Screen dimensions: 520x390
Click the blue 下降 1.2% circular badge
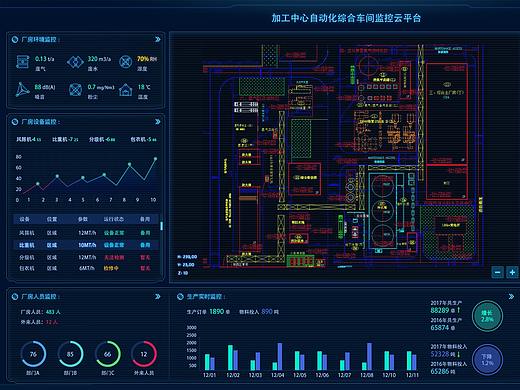coord(487,360)
